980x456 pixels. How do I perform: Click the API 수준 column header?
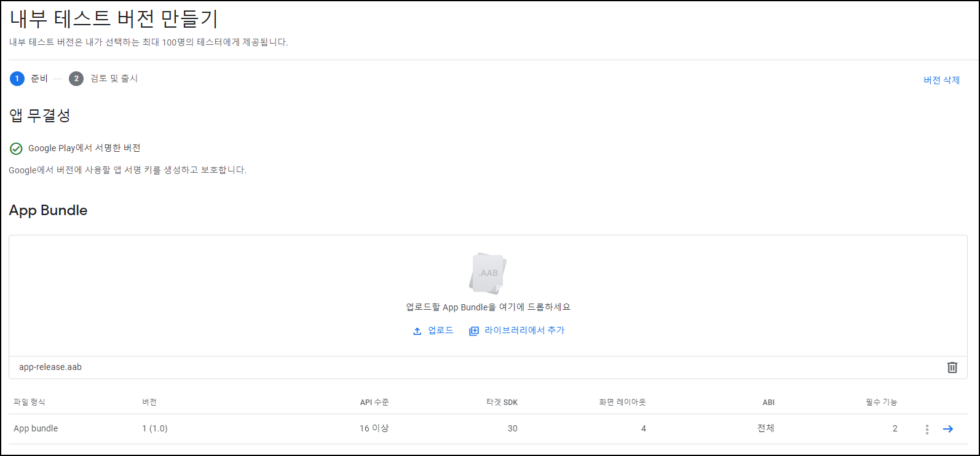pos(374,402)
